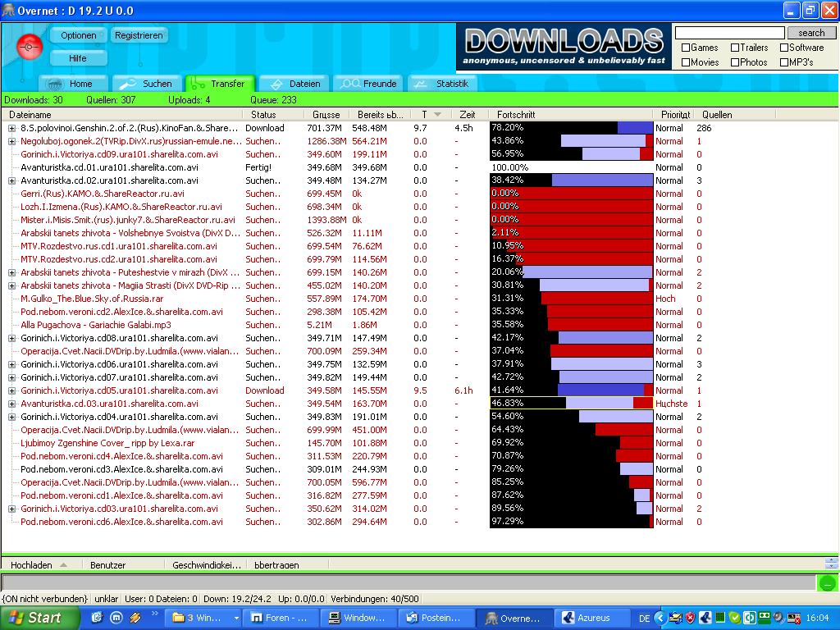Viewport: 840px width, 630px height.
Task: Click the search text field
Action: coord(729,33)
